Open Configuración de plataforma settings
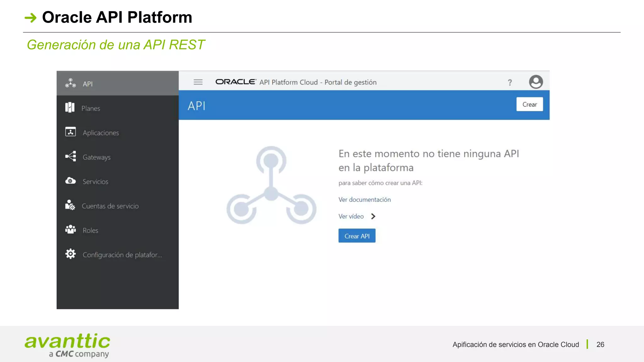This screenshot has height=362, width=644. click(x=118, y=255)
